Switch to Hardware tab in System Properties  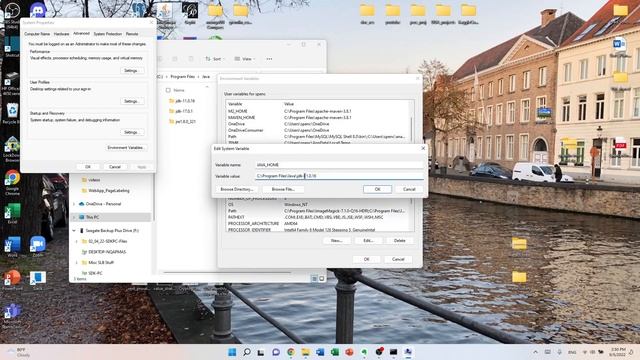[62, 34]
